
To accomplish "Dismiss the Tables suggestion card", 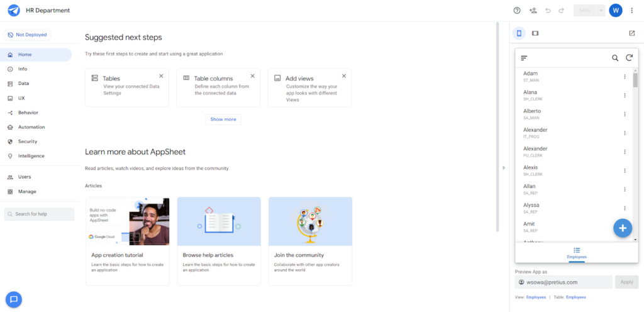I will (162, 76).
